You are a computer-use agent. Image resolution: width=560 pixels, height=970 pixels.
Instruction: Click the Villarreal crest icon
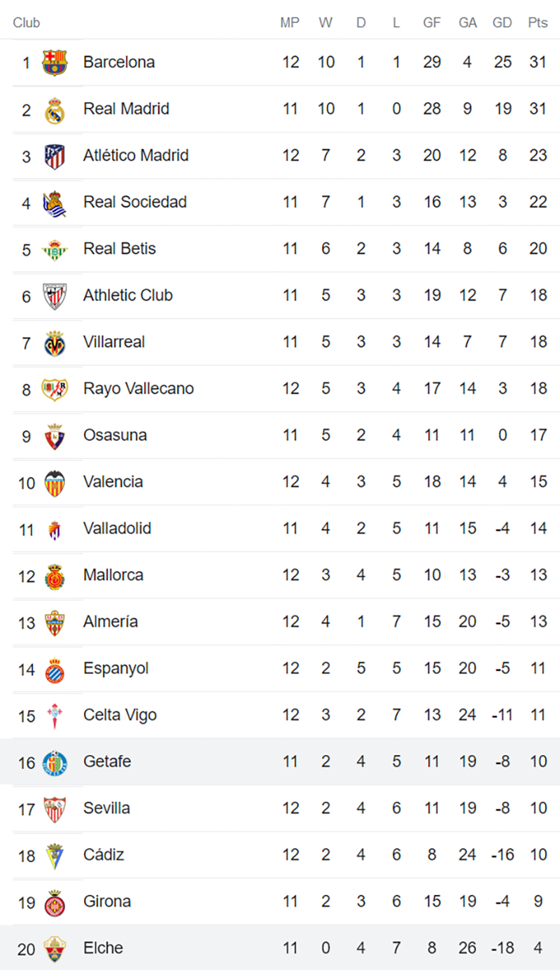54,342
